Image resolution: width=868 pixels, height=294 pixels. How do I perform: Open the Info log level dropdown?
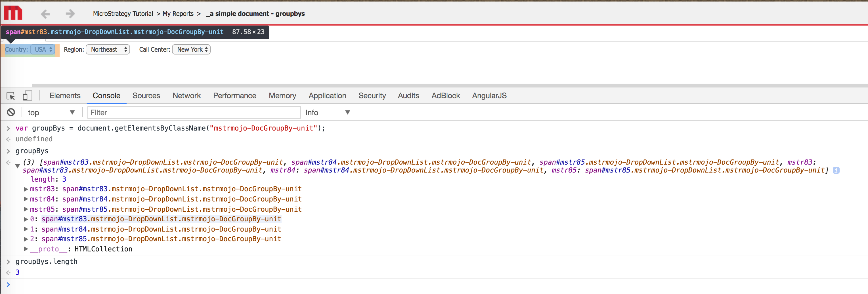tap(327, 112)
